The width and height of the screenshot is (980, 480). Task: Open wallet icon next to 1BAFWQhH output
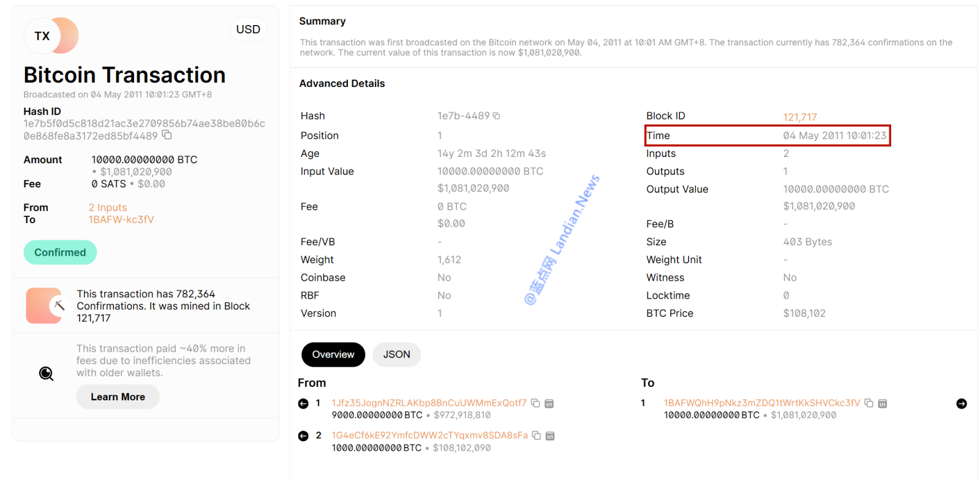click(883, 403)
